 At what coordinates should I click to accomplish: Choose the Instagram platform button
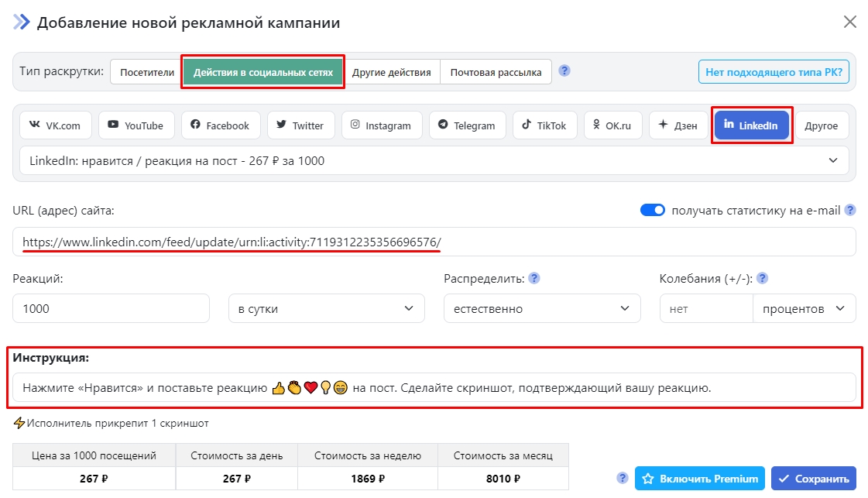381,125
